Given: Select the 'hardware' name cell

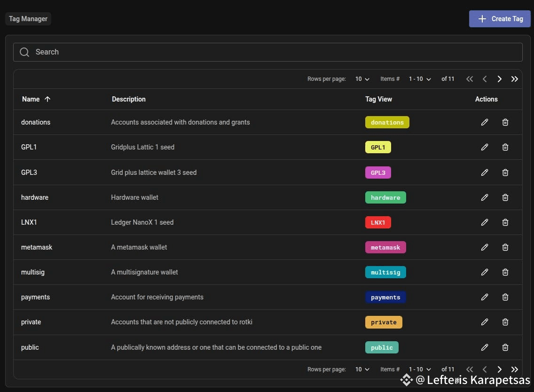Looking at the screenshot, I should click(x=35, y=197).
